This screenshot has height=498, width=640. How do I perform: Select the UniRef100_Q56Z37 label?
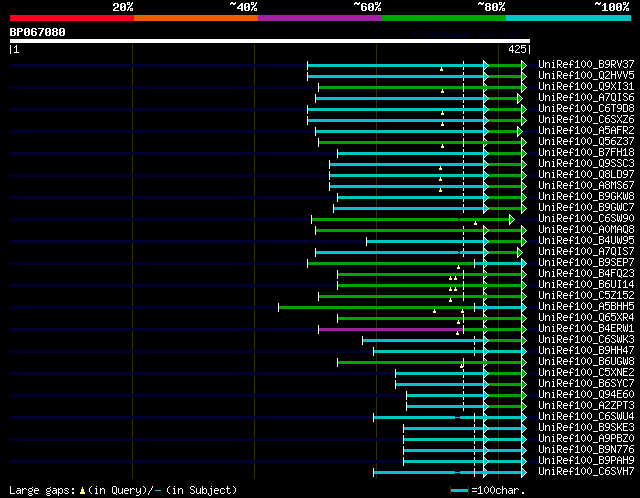[x=586, y=141]
